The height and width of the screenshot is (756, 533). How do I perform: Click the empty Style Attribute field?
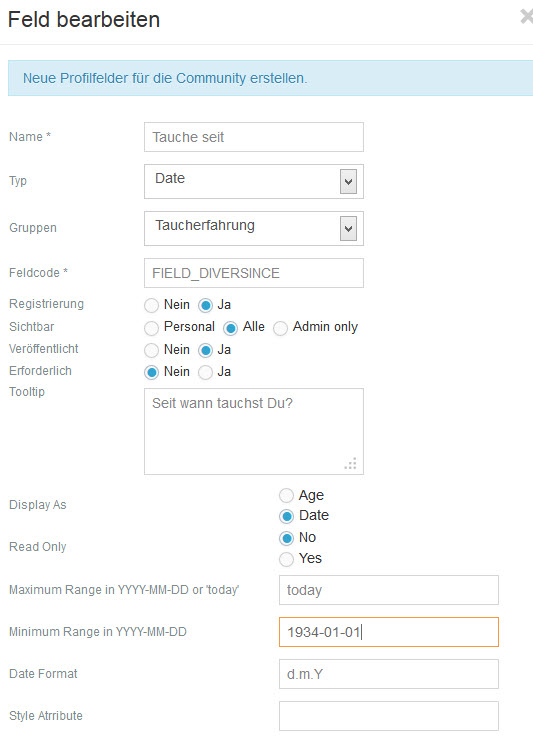click(x=389, y=716)
